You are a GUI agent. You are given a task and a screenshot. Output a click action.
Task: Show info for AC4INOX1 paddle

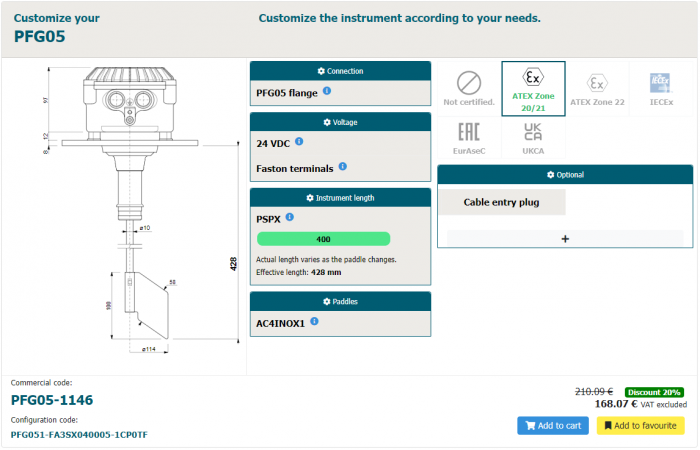pos(313,321)
